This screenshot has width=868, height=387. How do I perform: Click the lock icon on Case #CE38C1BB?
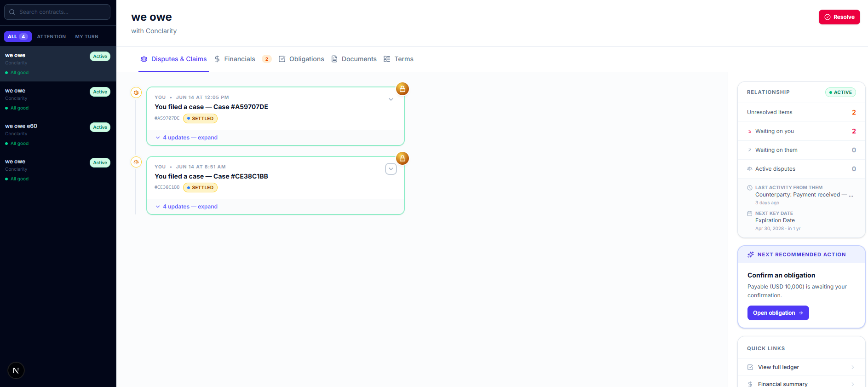pos(402,158)
